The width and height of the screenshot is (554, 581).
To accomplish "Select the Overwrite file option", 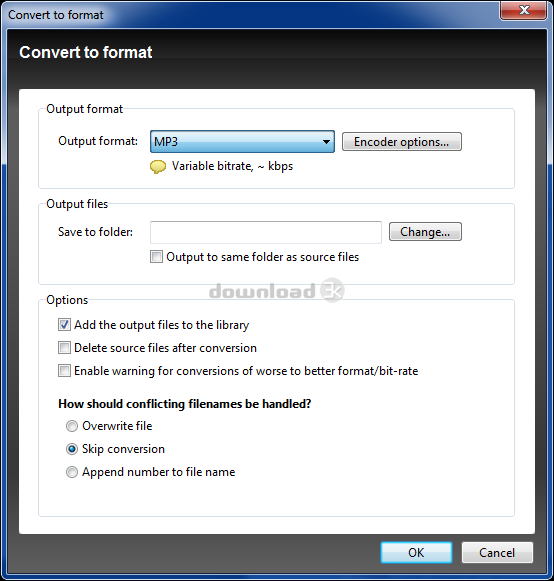I will pyautogui.click(x=72, y=426).
